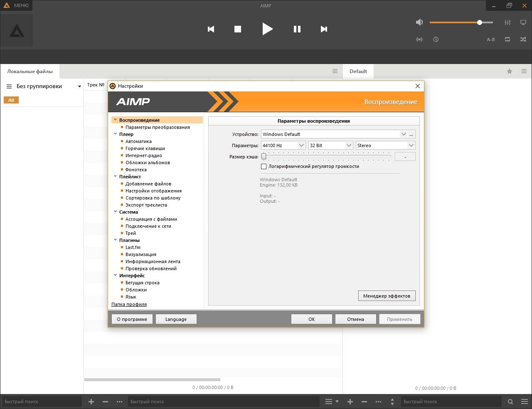Open Горячие клавиши settings page

click(145, 148)
